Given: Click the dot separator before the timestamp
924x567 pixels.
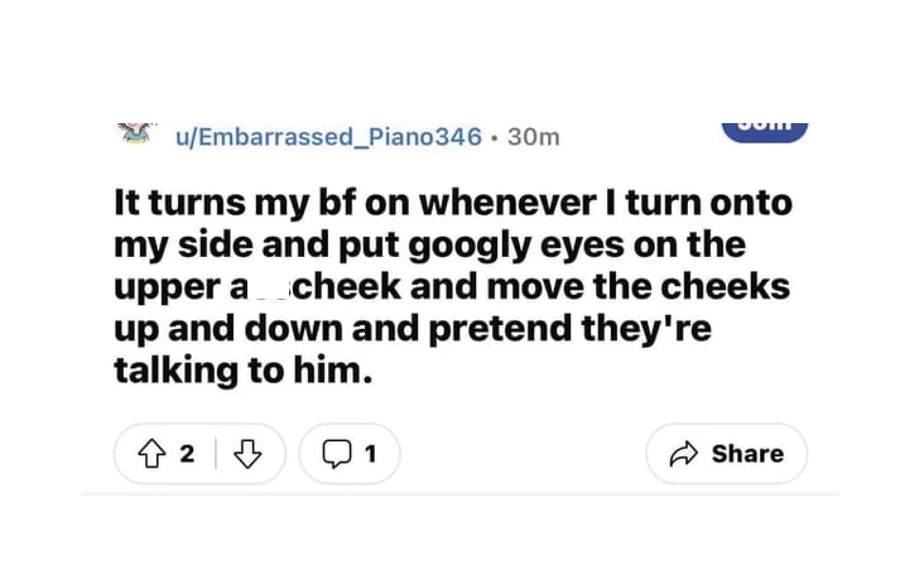Looking at the screenshot, I should coord(495,138).
